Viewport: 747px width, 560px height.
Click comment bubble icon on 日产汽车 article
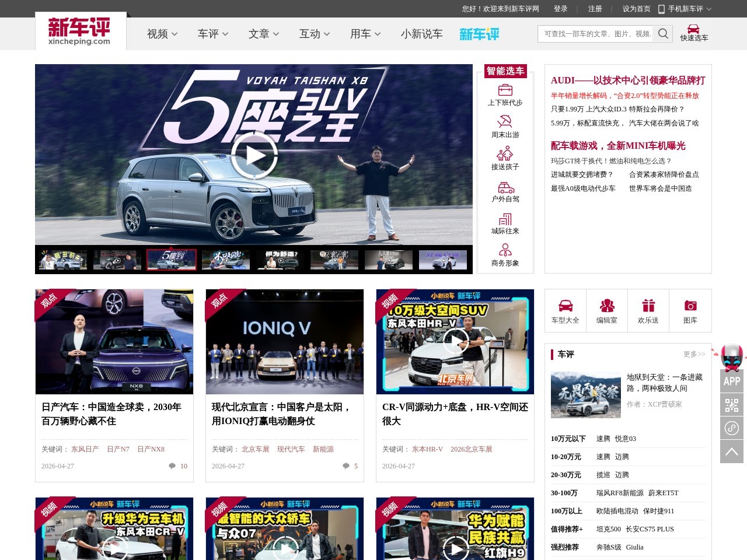pos(172,466)
